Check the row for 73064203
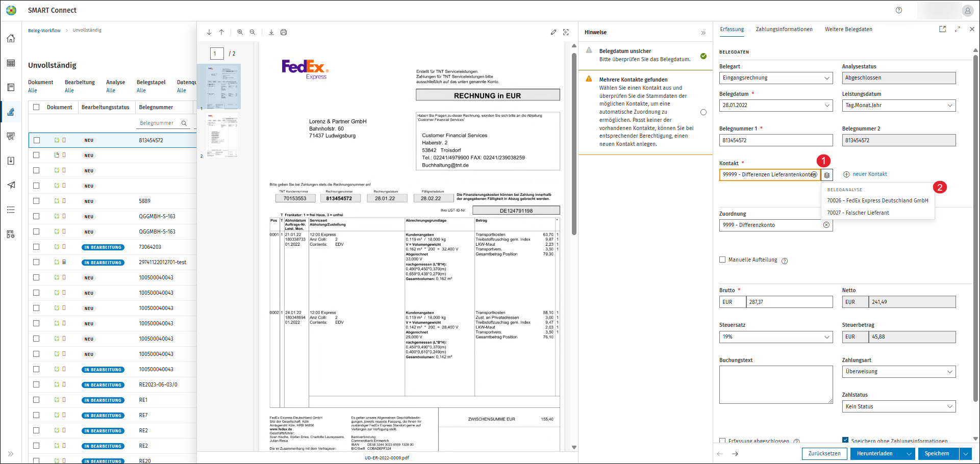The image size is (980, 464). tap(36, 247)
